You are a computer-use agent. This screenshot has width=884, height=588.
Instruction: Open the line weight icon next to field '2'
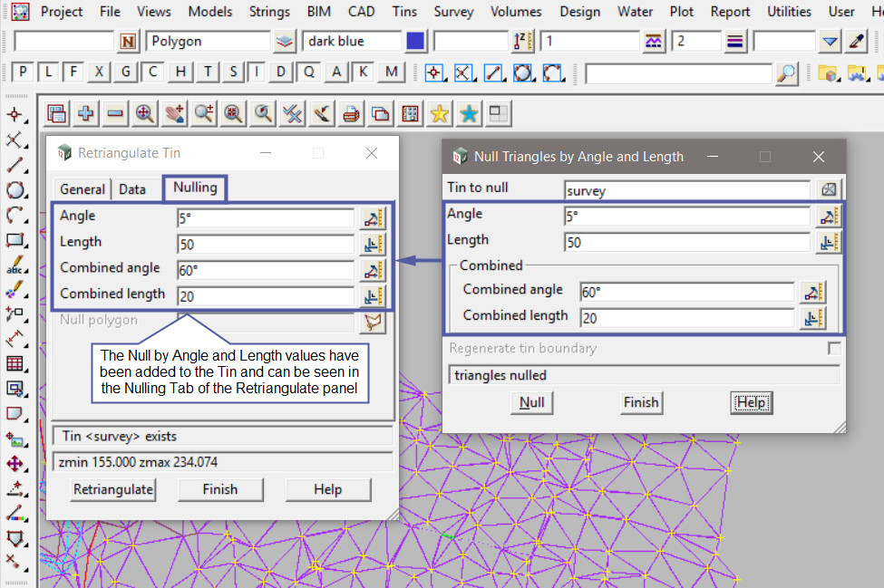(734, 41)
